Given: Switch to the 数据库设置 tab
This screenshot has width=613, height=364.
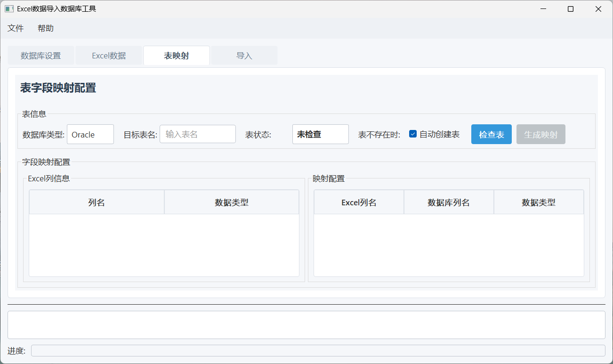Looking at the screenshot, I should pos(41,56).
